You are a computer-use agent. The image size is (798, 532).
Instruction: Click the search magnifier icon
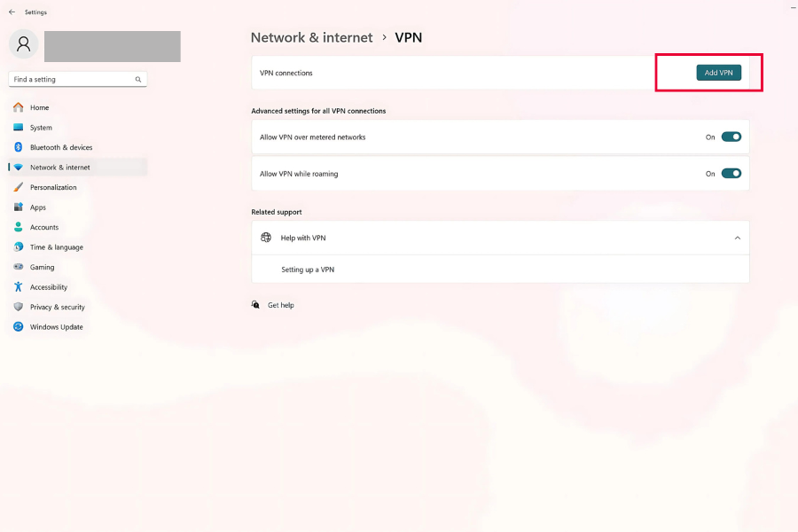[x=138, y=80]
